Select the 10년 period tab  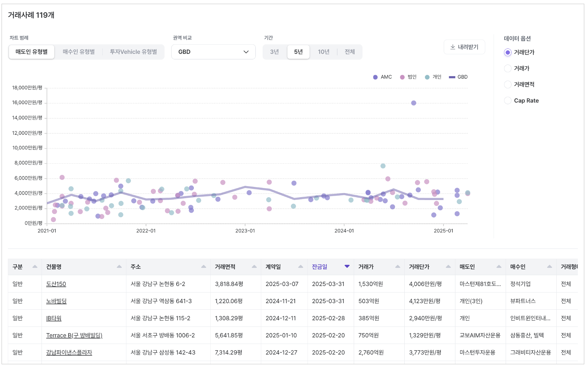tap(324, 52)
